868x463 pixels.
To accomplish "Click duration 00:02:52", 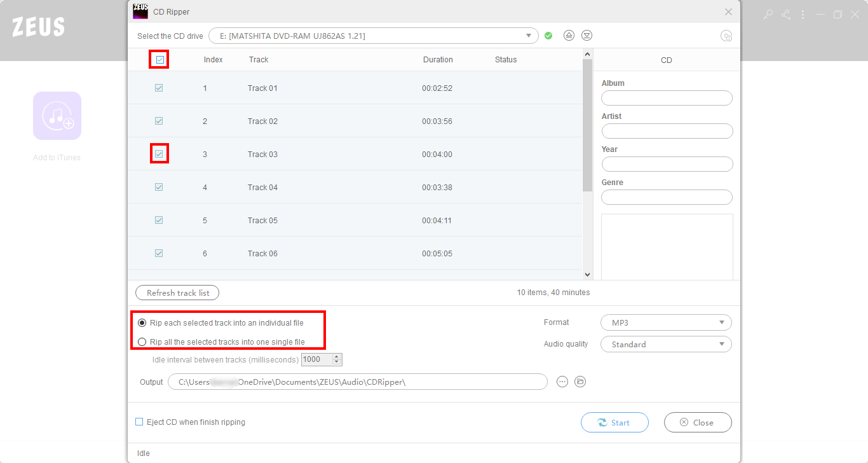I will (x=437, y=88).
